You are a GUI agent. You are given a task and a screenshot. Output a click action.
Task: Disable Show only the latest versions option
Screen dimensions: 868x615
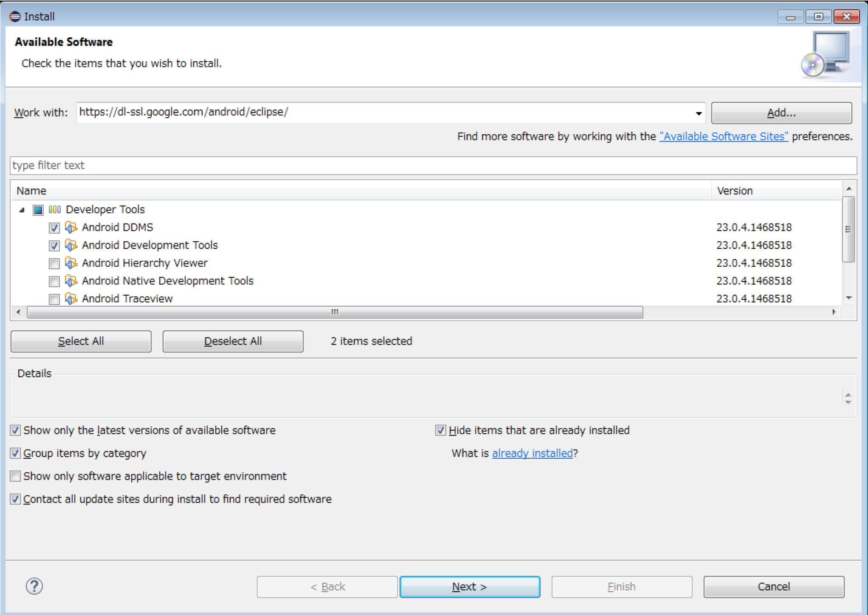pyautogui.click(x=15, y=430)
